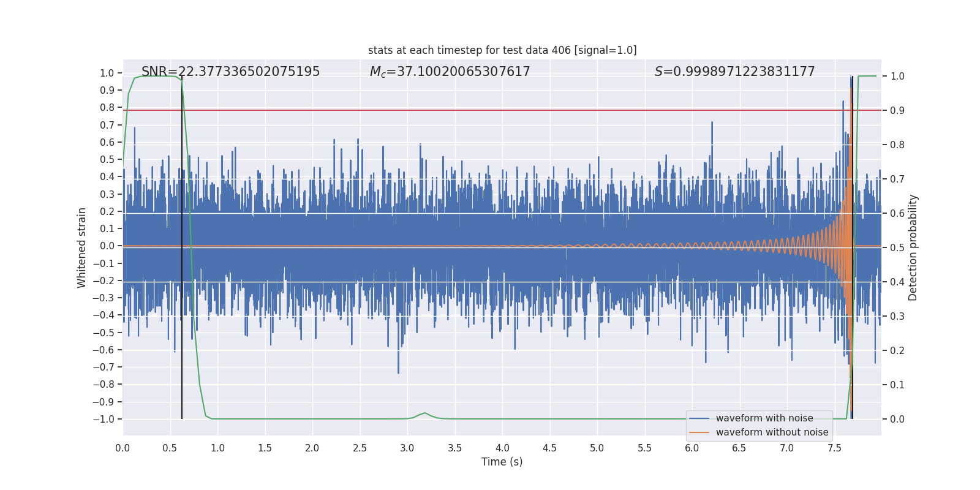This screenshot has height=490, width=980.
Task: Click the plot title text for test data 406
Action: [x=502, y=50]
